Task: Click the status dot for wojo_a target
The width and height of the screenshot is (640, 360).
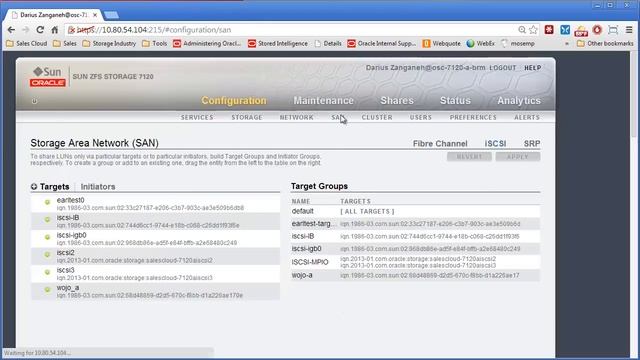Action: pos(47,290)
